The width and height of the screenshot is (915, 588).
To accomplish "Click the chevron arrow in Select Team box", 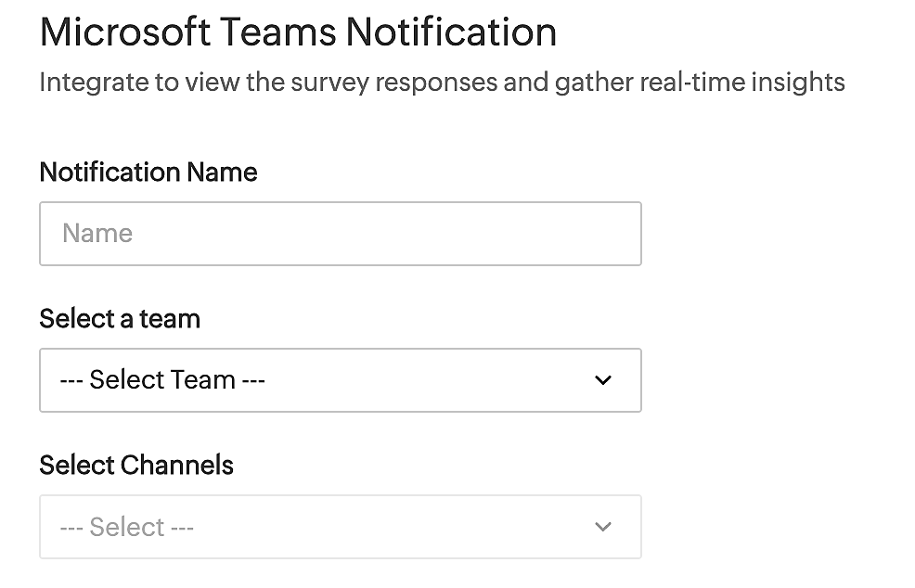I will pyautogui.click(x=603, y=380).
